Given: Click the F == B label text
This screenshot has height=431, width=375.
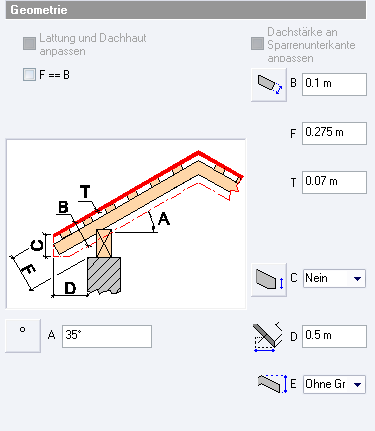Looking at the screenshot, I should [54, 75].
